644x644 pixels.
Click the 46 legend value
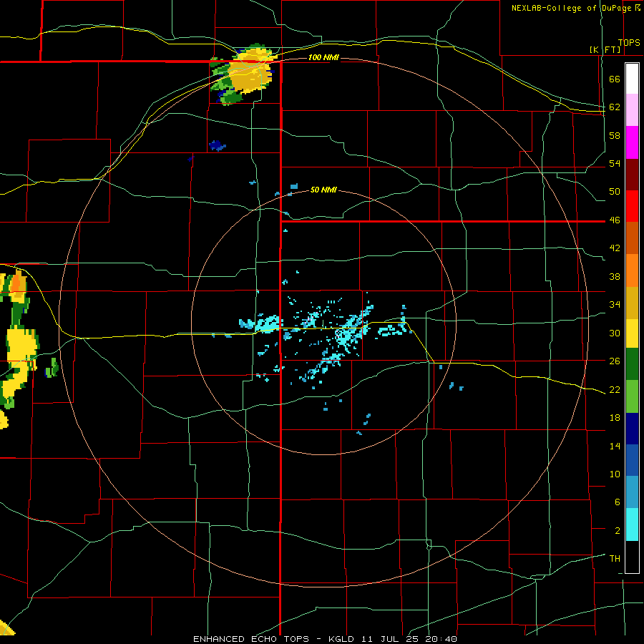[x=615, y=220]
